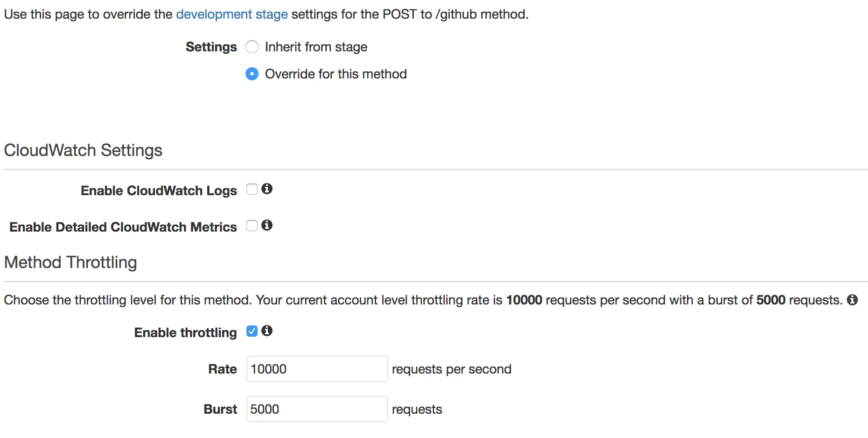Click the bold Settings label
The width and height of the screenshot is (868, 438).
[211, 47]
